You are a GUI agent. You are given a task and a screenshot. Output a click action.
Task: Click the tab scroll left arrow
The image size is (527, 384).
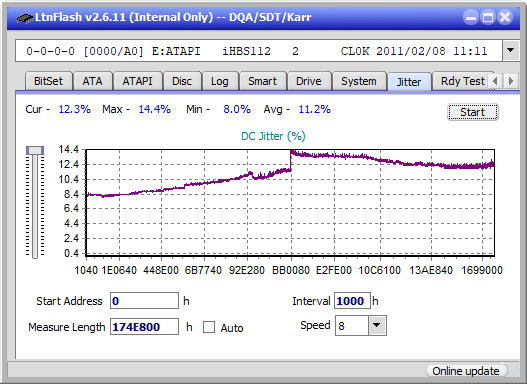pos(495,81)
